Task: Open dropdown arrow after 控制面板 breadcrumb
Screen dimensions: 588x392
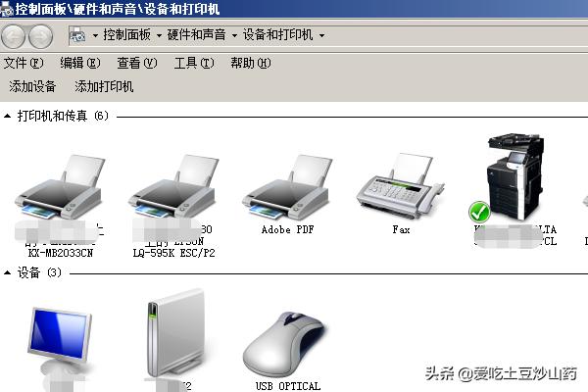Action: pos(159,35)
